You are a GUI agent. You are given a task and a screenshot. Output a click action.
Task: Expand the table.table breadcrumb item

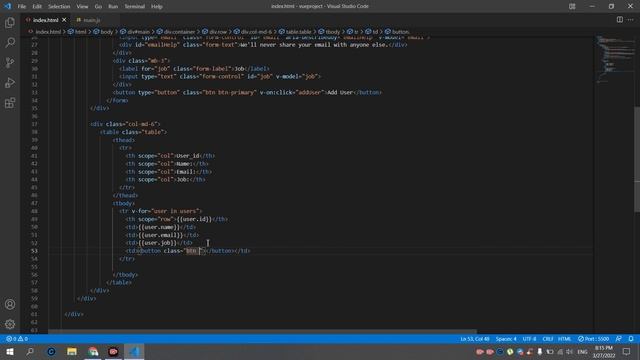point(298,32)
